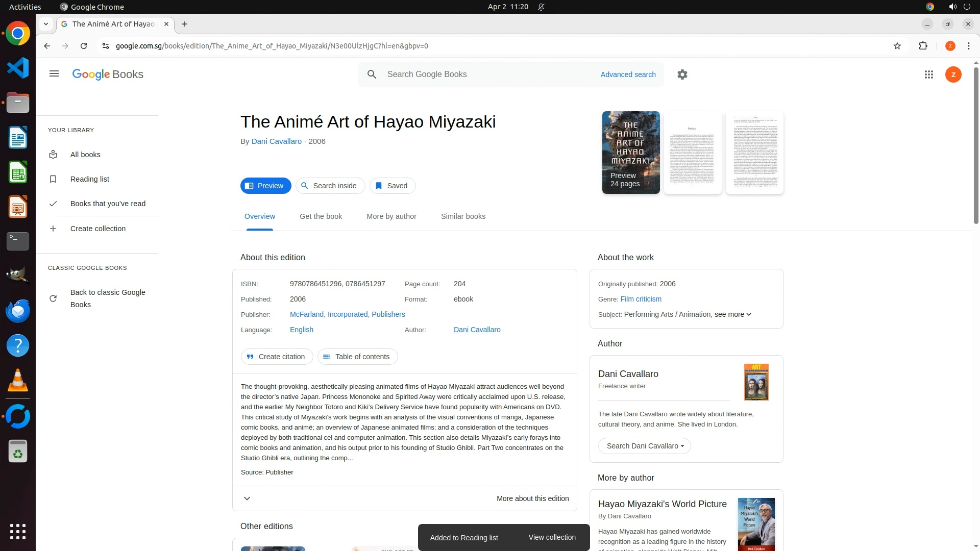
Task: Open the Film criticism genre link
Action: point(641,299)
